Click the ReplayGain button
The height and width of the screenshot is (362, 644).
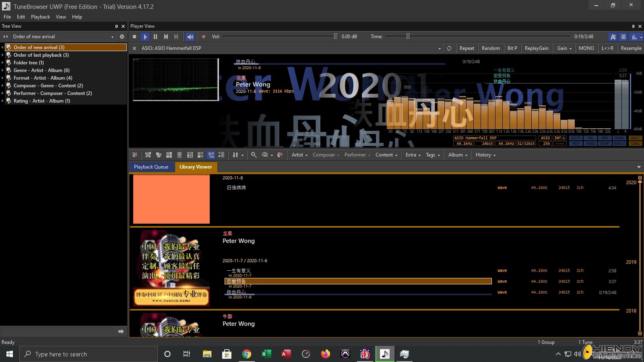(537, 48)
